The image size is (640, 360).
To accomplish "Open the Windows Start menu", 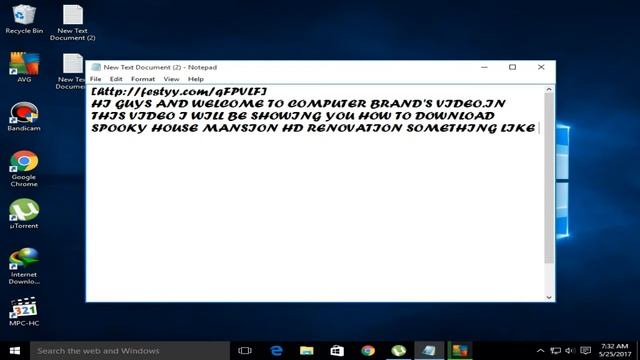I will pos(15,351).
